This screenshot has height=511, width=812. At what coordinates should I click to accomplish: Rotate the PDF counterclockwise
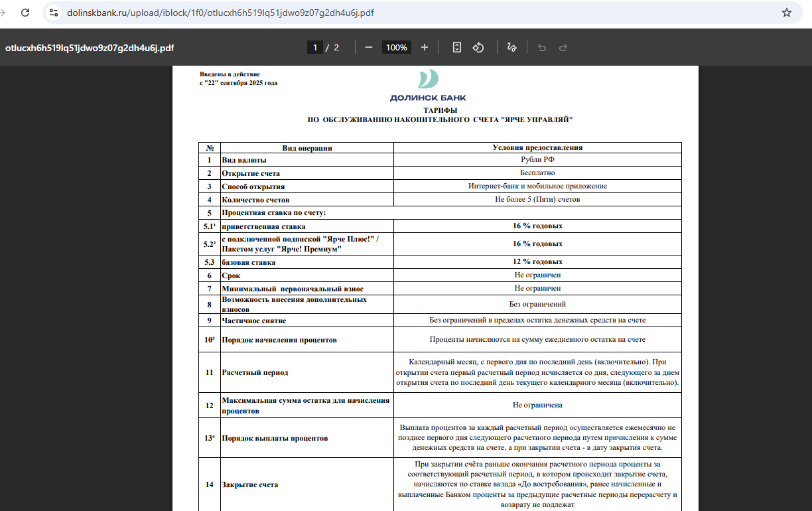pyautogui.click(x=478, y=47)
